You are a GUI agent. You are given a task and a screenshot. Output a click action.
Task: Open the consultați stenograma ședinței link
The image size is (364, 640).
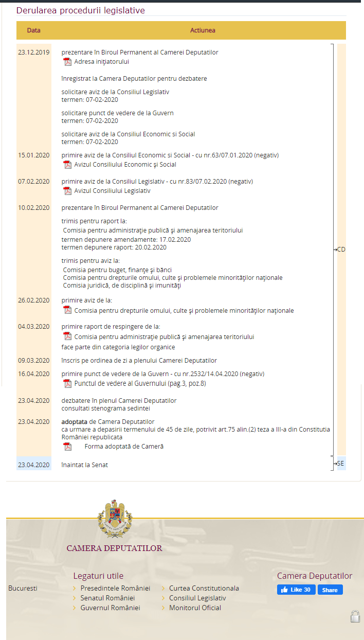click(x=106, y=408)
